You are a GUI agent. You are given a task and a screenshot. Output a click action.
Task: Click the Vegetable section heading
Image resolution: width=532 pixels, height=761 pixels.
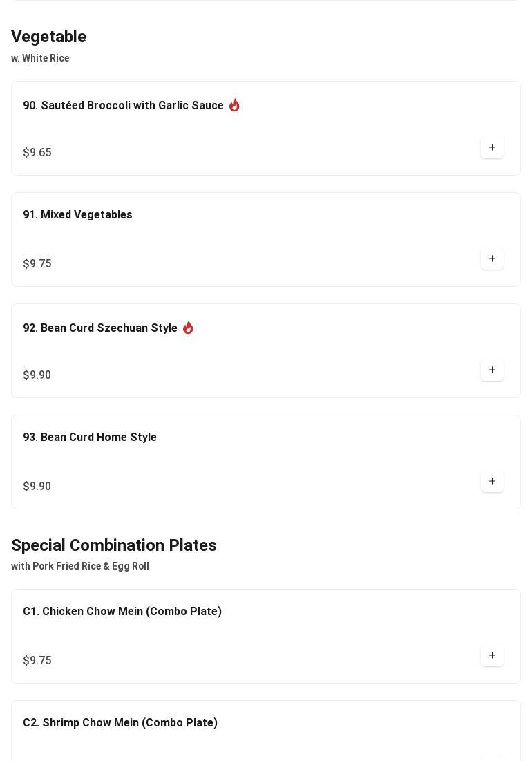pos(48,37)
